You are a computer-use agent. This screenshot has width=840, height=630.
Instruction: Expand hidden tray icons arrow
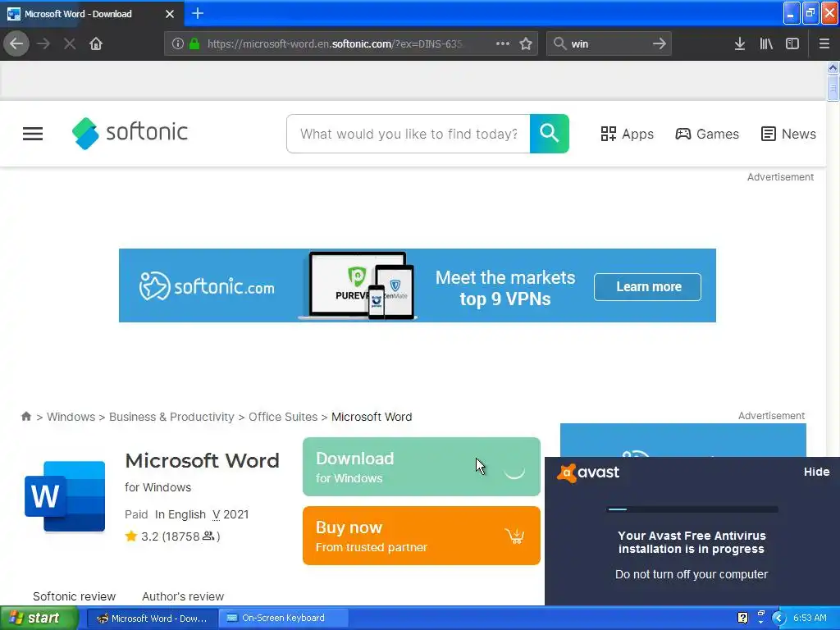(x=778, y=618)
